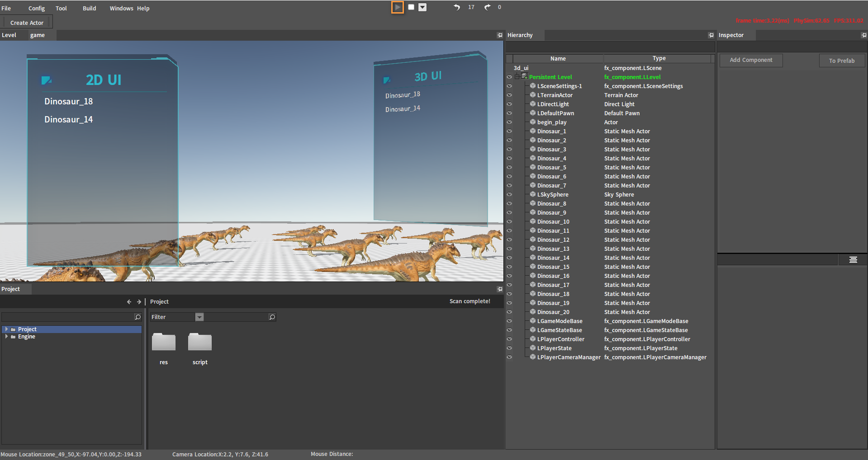
Task: Stop playback with the square stop button
Action: 411,7
